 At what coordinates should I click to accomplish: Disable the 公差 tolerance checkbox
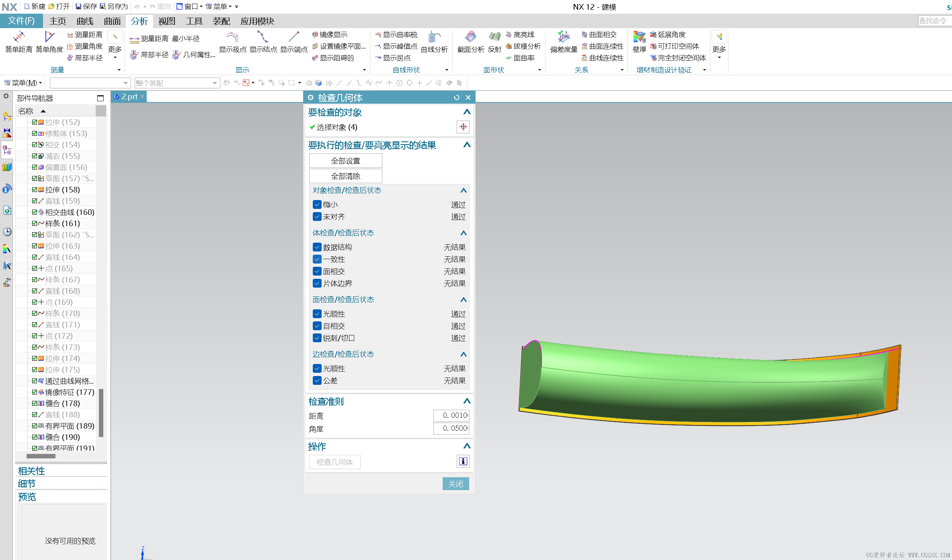click(317, 380)
